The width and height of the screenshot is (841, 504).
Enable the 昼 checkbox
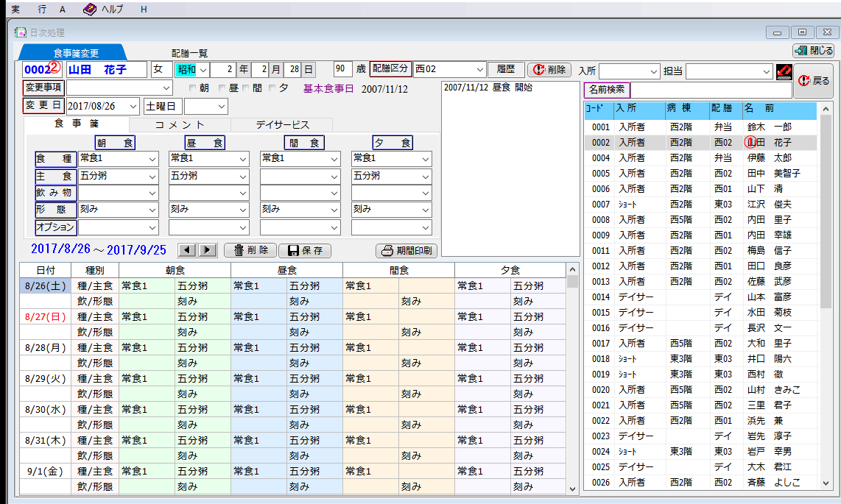[x=222, y=88]
